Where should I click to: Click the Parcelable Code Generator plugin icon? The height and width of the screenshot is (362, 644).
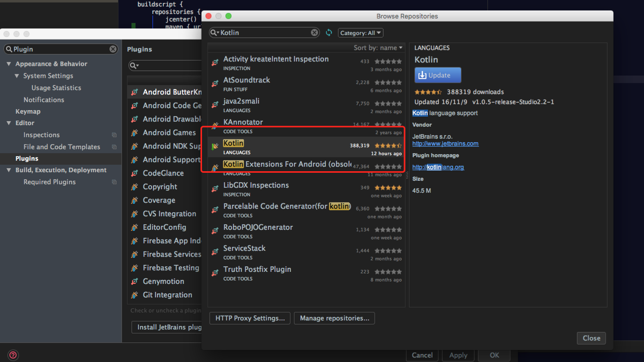coord(215,210)
